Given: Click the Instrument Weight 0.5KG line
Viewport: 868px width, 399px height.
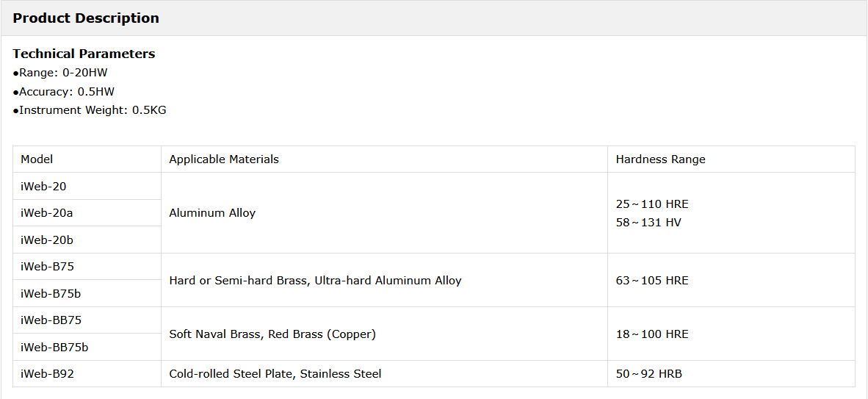Looking at the screenshot, I should click(93, 110).
